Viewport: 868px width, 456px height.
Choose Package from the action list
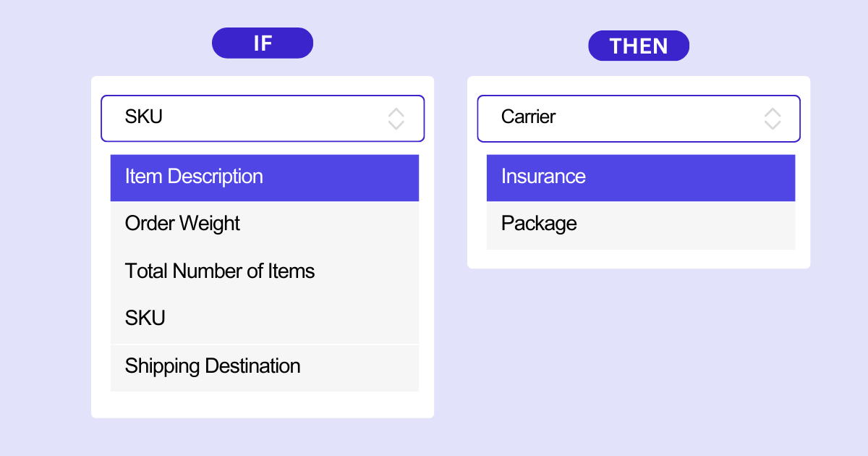(641, 225)
